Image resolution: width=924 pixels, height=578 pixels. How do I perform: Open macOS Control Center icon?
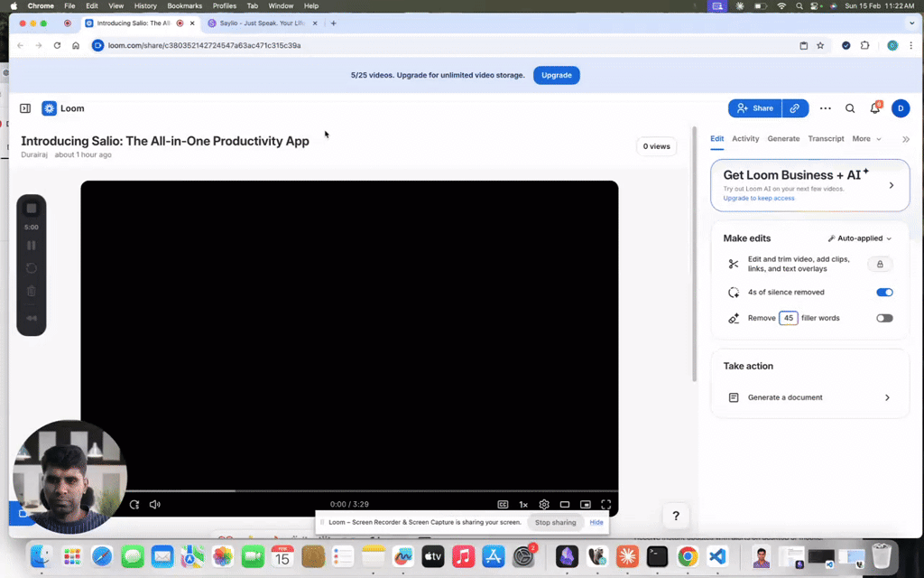816,6
